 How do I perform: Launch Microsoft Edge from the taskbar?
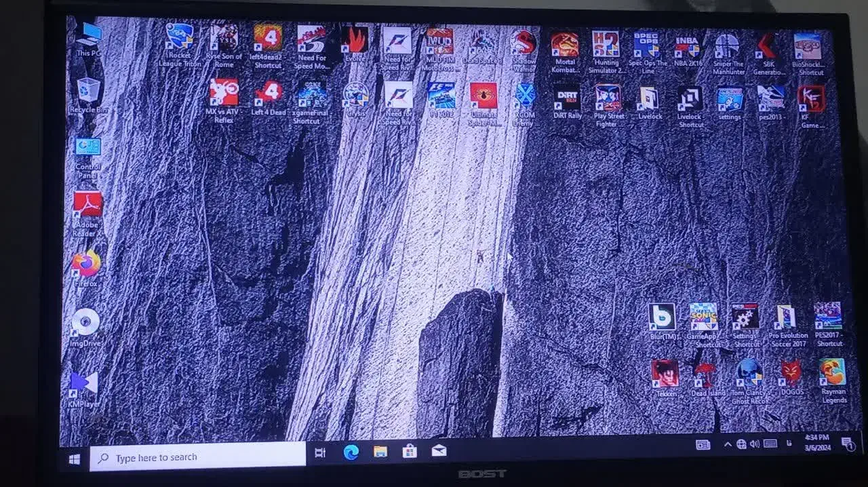[x=351, y=452]
